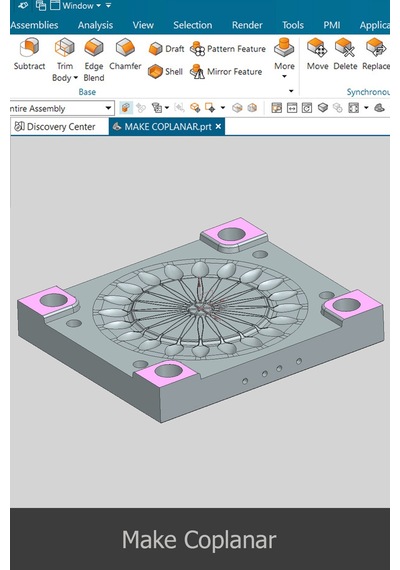Open the Base group options arrow
Screen dimensions: 400x570
pos(291,91)
